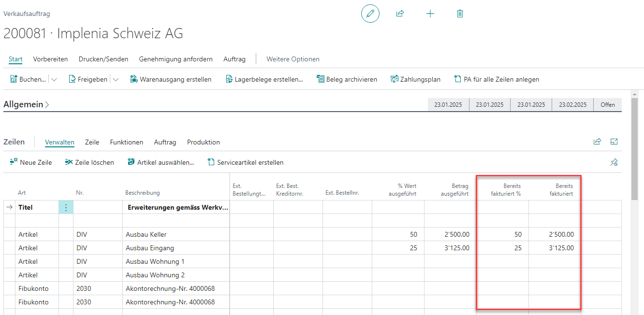Click the % Wert ausgeführt column header

[x=402, y=189]
